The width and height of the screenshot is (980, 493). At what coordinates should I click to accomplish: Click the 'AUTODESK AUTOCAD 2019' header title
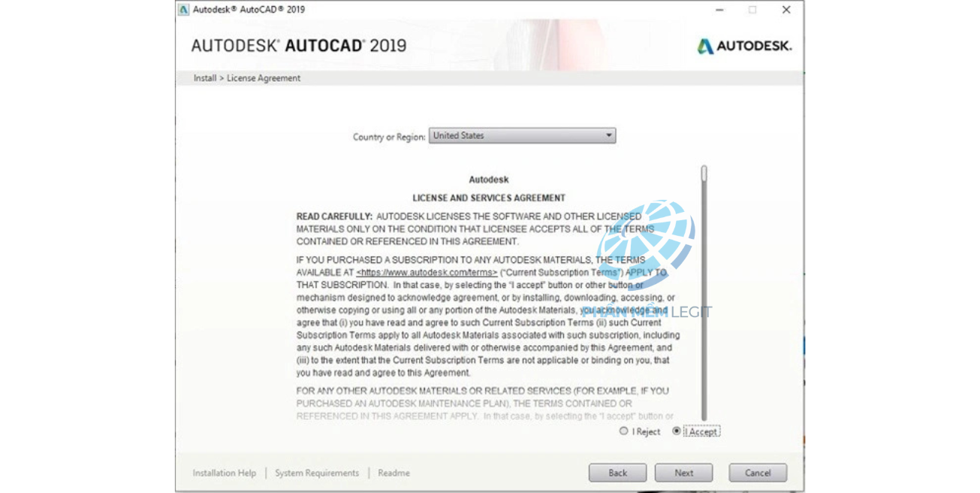(x=299, y=46)
